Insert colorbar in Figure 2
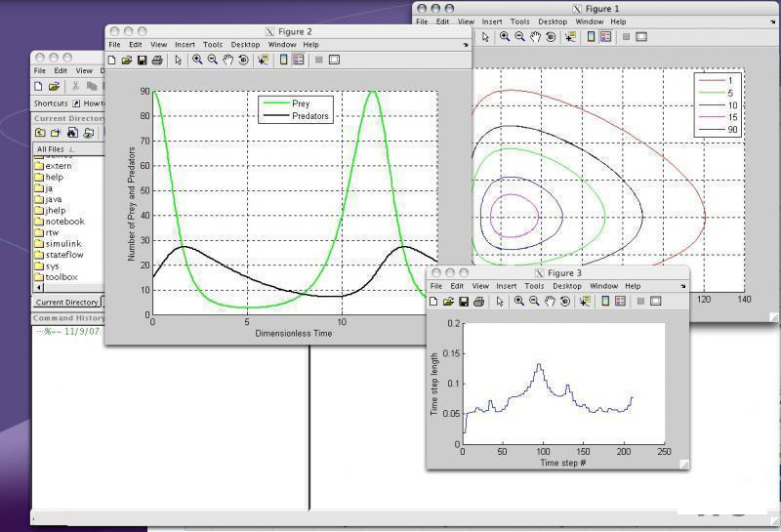Viewport: 781px width, 532px height. [283, 60]
